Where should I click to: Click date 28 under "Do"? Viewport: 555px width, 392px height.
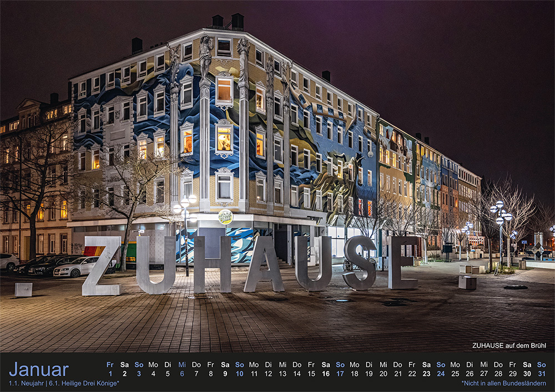pyautogui.click(x=498, y=374)
